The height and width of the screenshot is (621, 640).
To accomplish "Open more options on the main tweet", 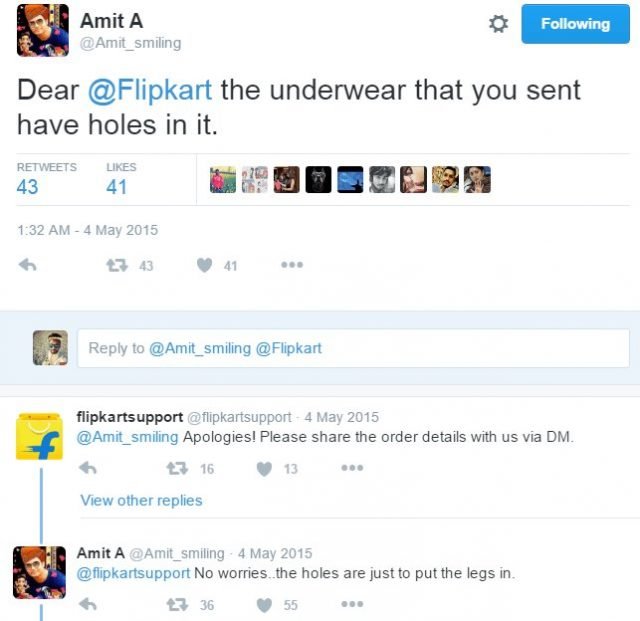I will (292, 265).
